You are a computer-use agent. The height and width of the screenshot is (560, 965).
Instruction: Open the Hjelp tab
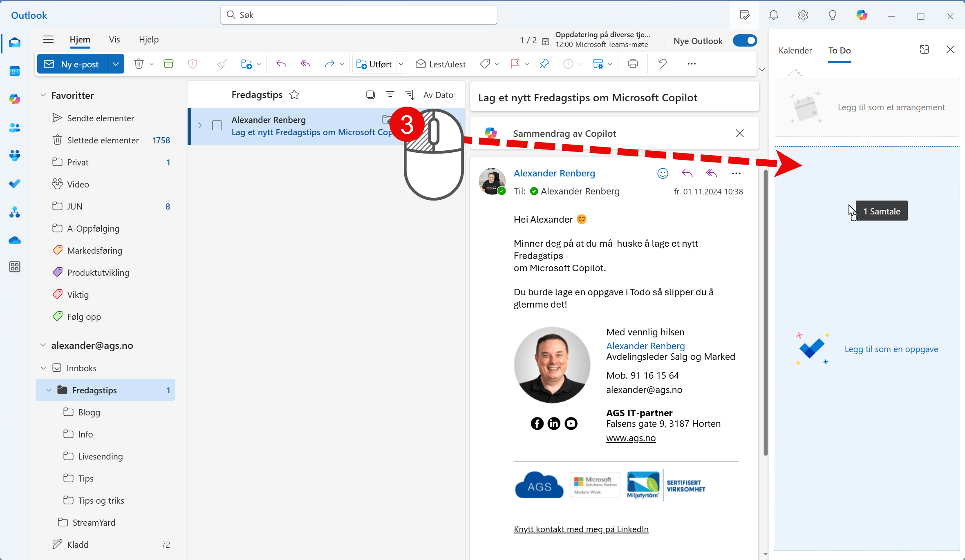pyautogui.click(x=149, y=40)
